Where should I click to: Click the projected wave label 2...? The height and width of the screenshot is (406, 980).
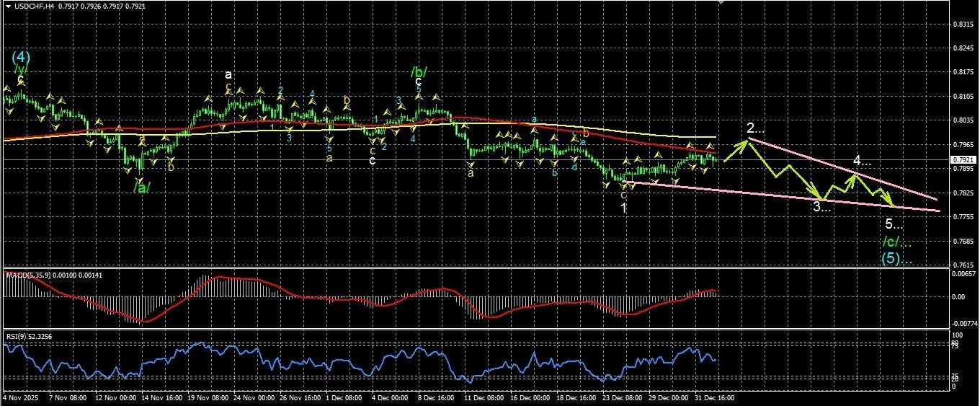[756, 128]
